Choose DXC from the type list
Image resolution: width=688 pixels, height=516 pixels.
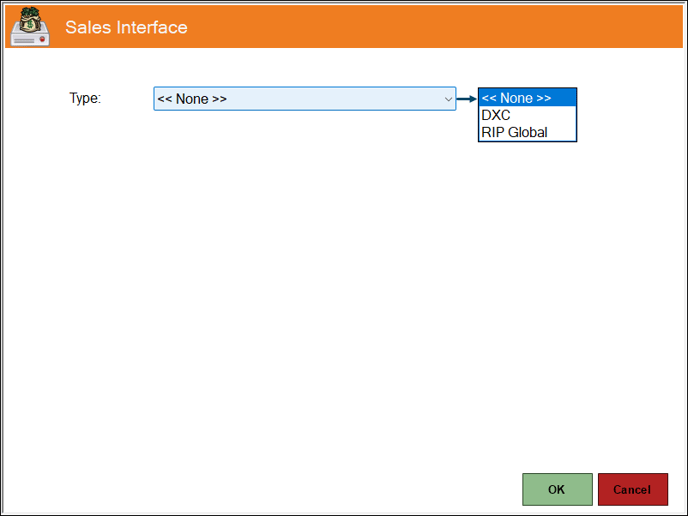click(x=527, y=115)
